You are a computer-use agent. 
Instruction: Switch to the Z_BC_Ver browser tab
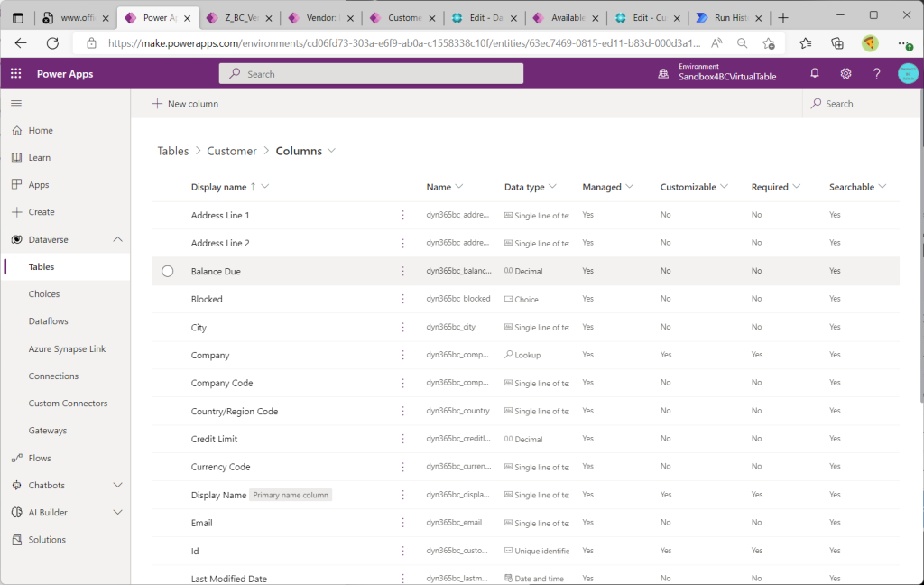click(240, 18)
